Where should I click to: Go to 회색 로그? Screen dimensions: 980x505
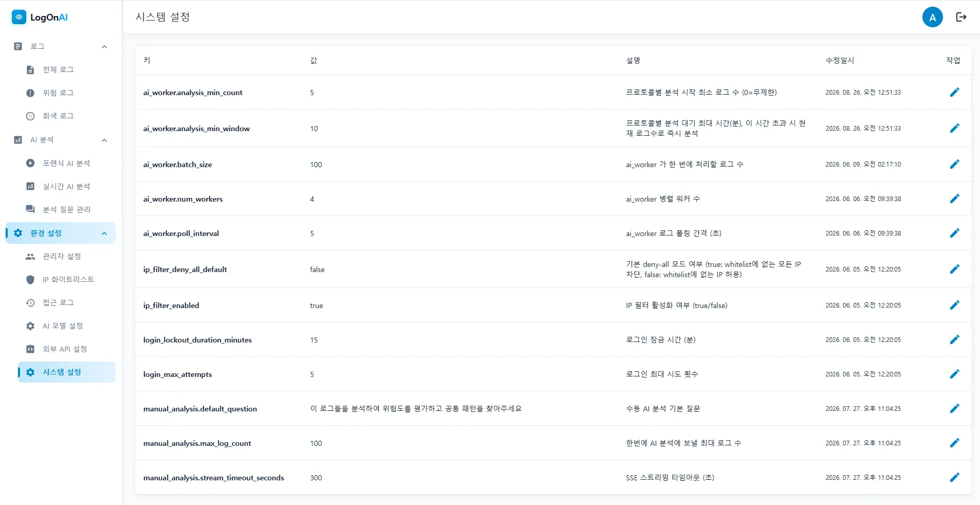point(67,116)
